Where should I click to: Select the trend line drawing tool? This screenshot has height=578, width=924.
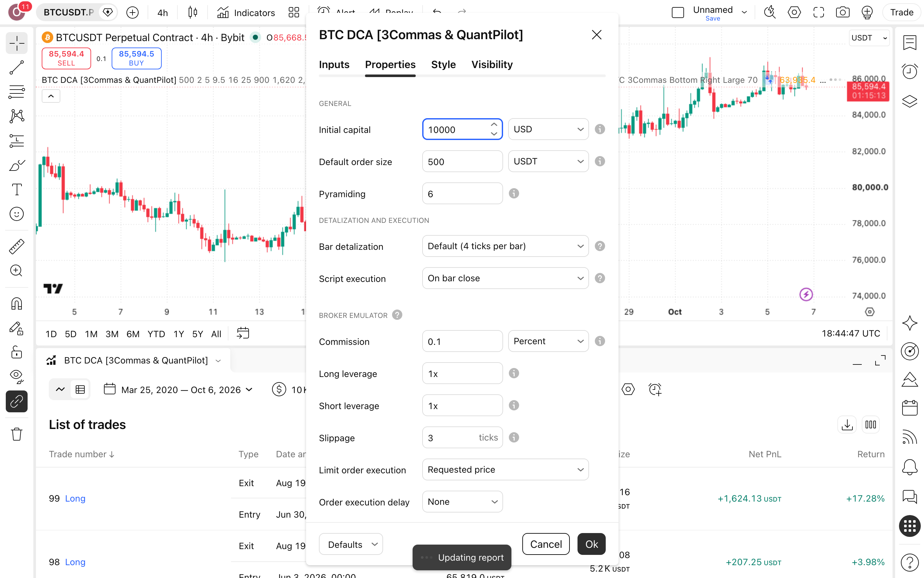(17, 68)
